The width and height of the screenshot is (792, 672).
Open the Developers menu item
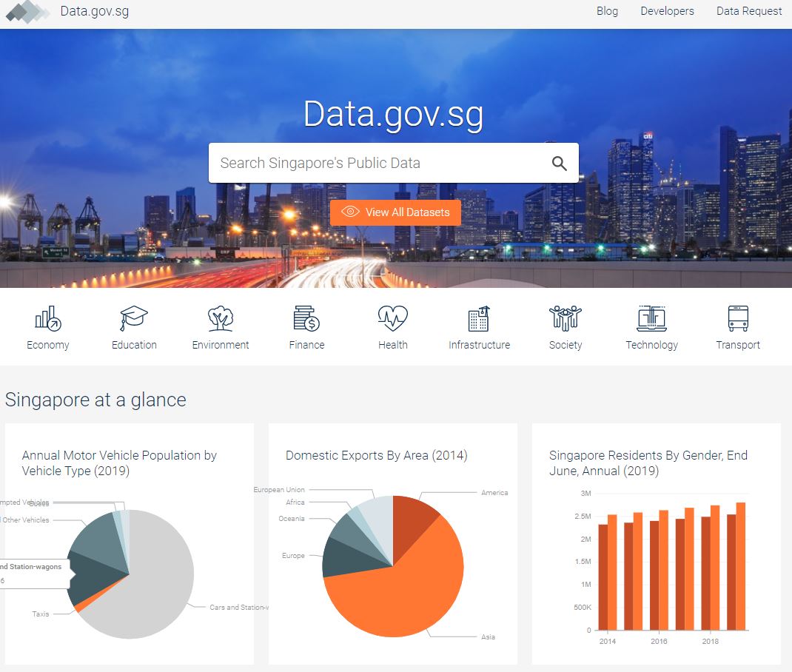click(667, 11)
